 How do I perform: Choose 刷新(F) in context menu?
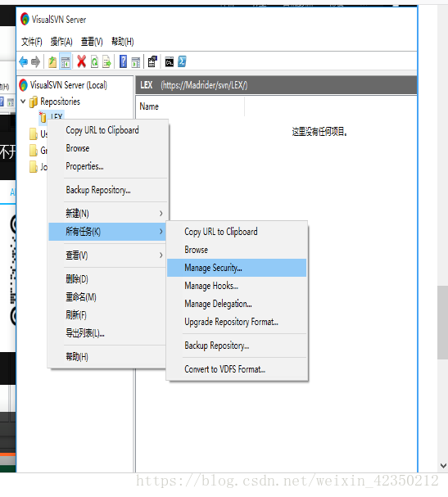pyautogui.click(x=108, y=315)
